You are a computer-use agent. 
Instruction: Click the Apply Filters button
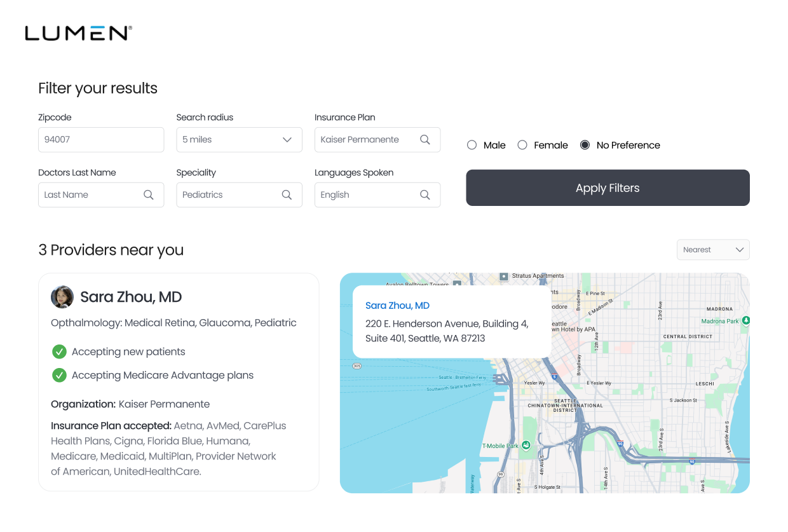[x=608, y=188]
